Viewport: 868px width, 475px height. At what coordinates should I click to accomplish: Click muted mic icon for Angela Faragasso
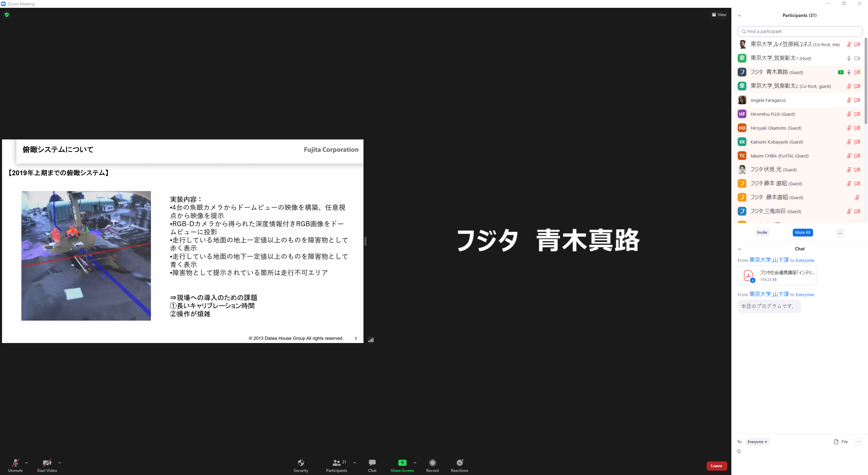pyautogui.click(x=849, y=100)
